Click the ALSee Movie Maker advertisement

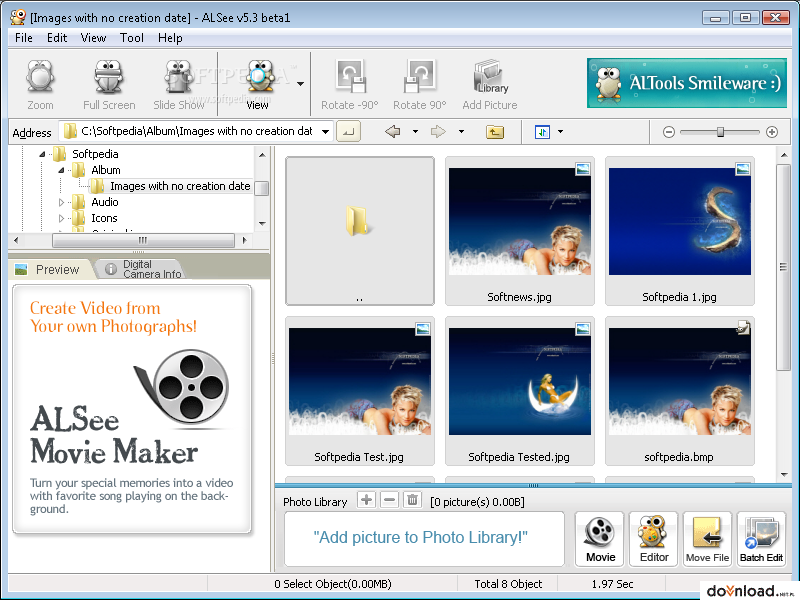[132, 409]
